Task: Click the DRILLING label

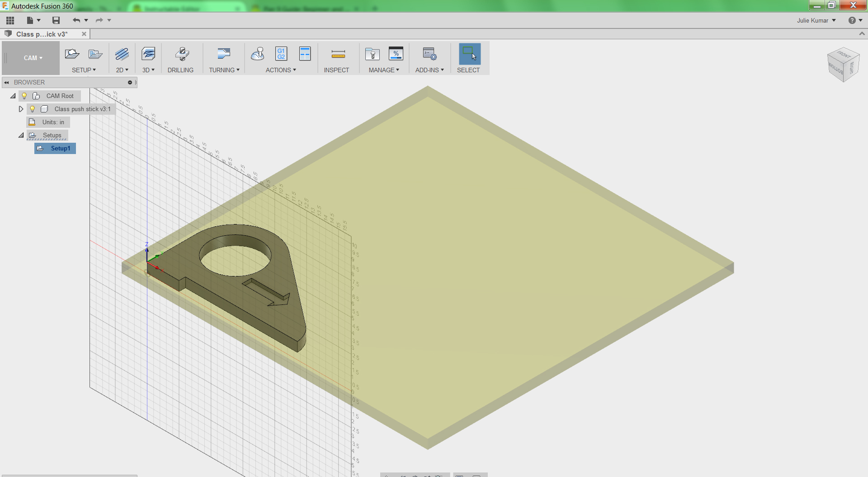Action: click(x=180, y=70)
